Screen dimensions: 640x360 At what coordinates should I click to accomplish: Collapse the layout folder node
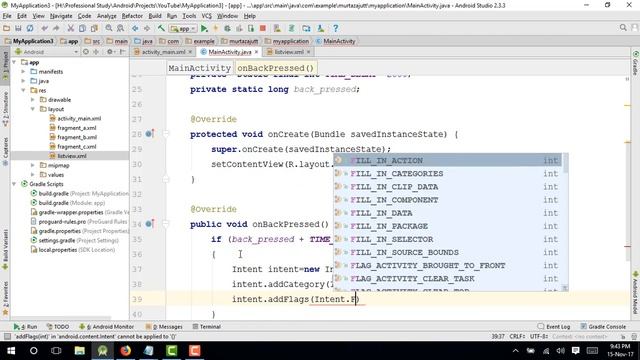point(33,109)
